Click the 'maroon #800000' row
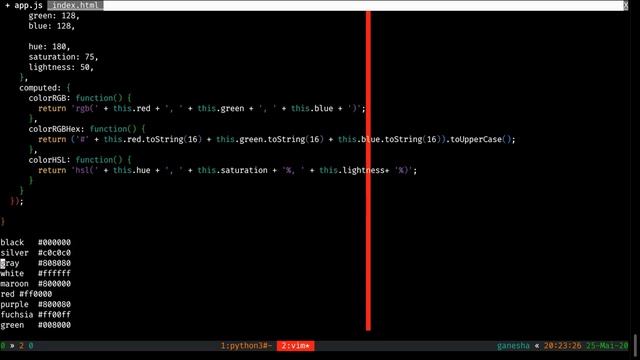 coord(36,284)
